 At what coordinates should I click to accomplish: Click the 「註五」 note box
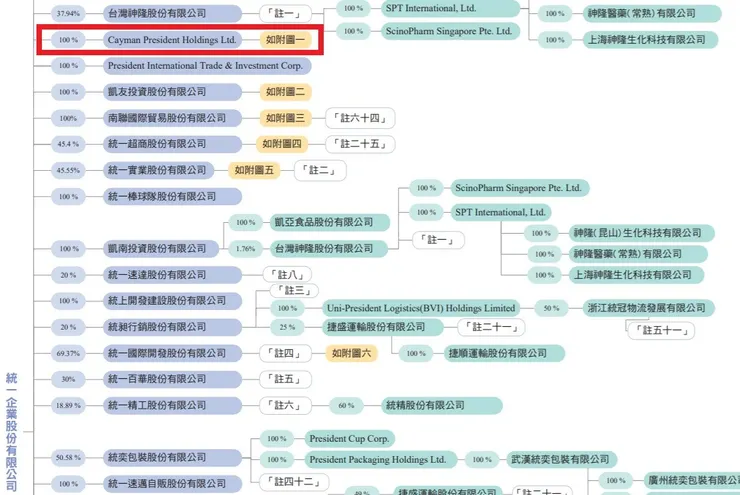click(x=285, y=379)
